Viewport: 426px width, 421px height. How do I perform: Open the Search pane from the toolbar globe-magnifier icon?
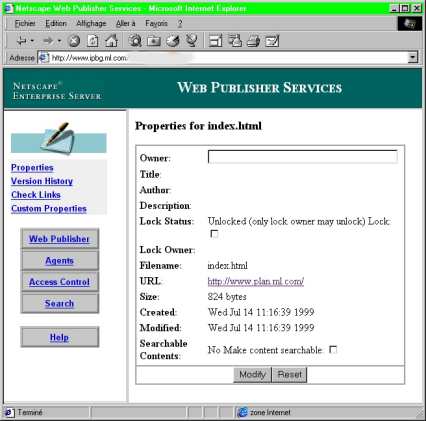(136, 41)
